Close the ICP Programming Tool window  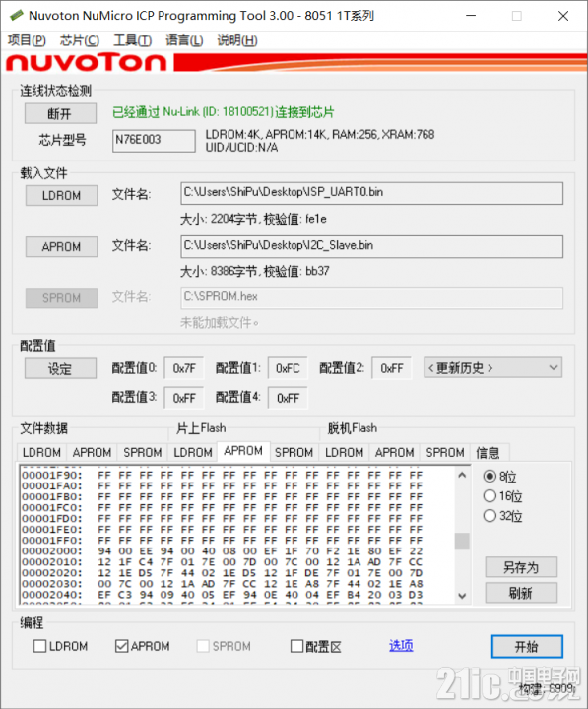click(563, 16)
